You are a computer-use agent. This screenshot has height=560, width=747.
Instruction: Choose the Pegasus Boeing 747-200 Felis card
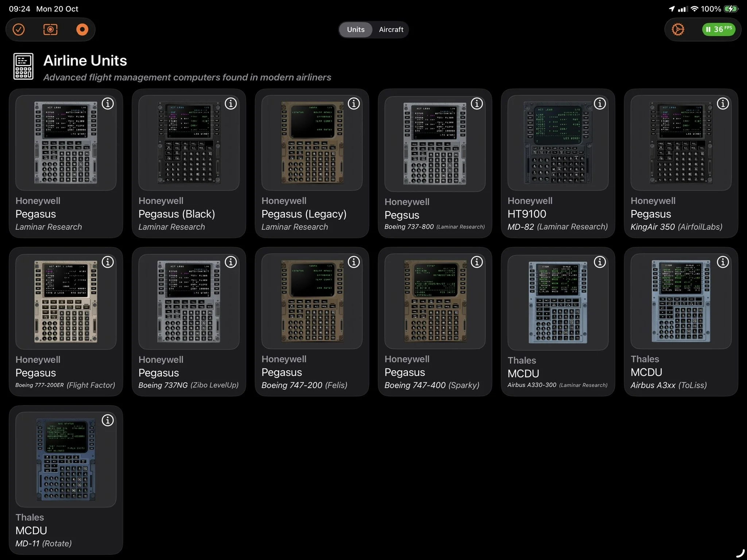[x=312, y=301]
